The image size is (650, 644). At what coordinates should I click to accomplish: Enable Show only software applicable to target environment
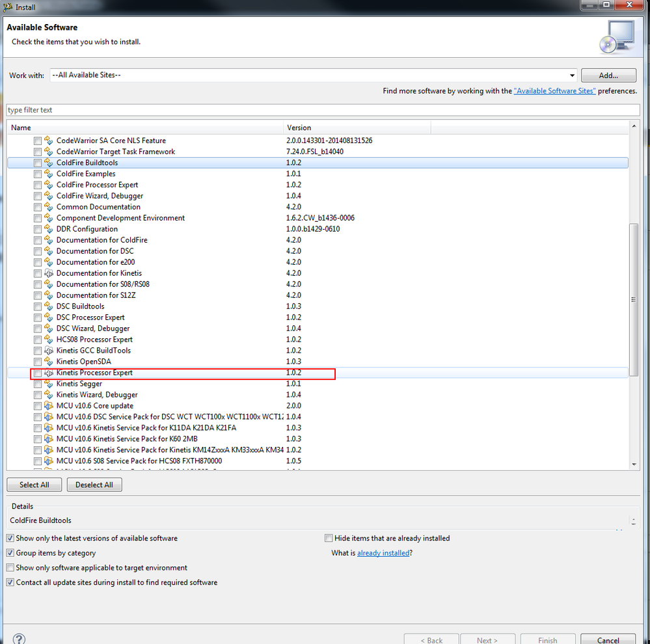[10, 568]
